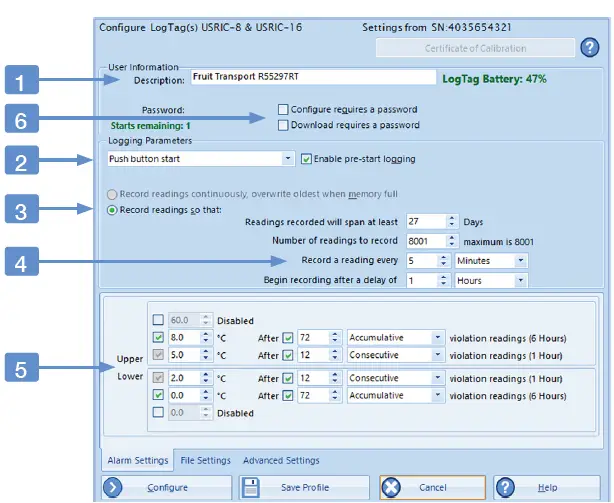The height and width of the screenshot is (503, 614).
Task: Adjust the 8.0 °C temperature stepper
Action: coord(206,337)
